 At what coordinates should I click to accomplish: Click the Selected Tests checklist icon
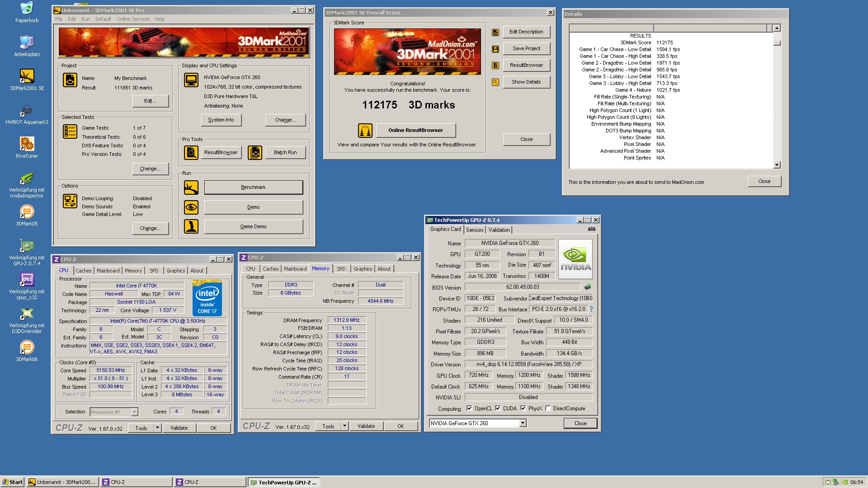(70, 131)
